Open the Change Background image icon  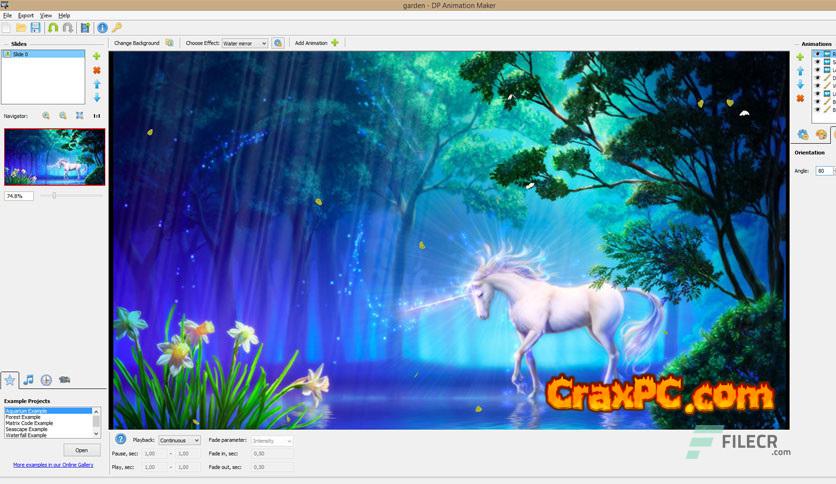(x=169, y=43)
